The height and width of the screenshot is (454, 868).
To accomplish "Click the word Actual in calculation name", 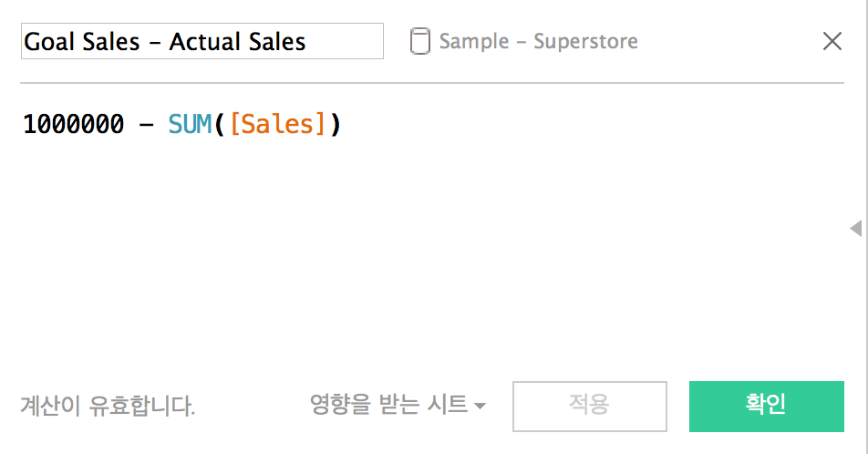I will point(205,42).
